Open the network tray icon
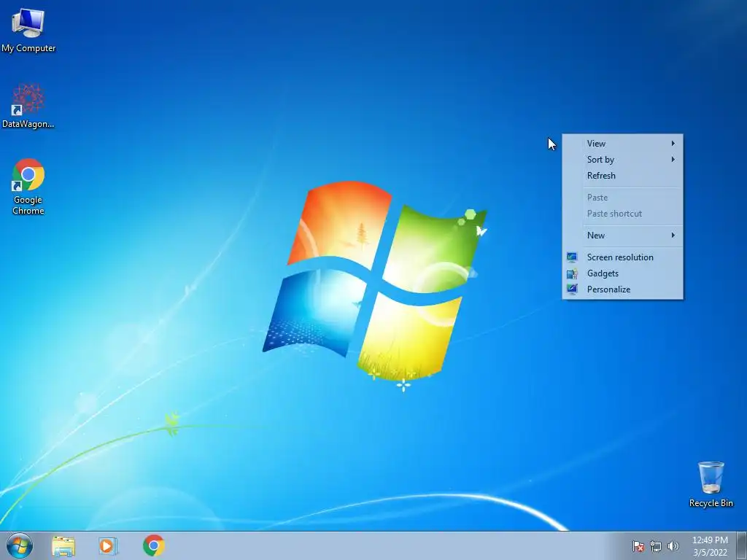The width and height of the screenshot is (747, 560). coord(656,546)
